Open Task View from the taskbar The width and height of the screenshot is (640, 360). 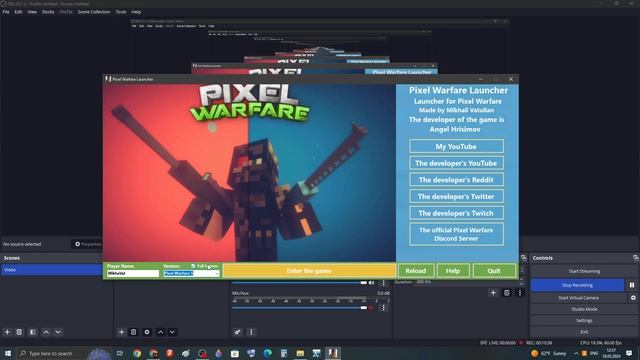tap(120, 353)
